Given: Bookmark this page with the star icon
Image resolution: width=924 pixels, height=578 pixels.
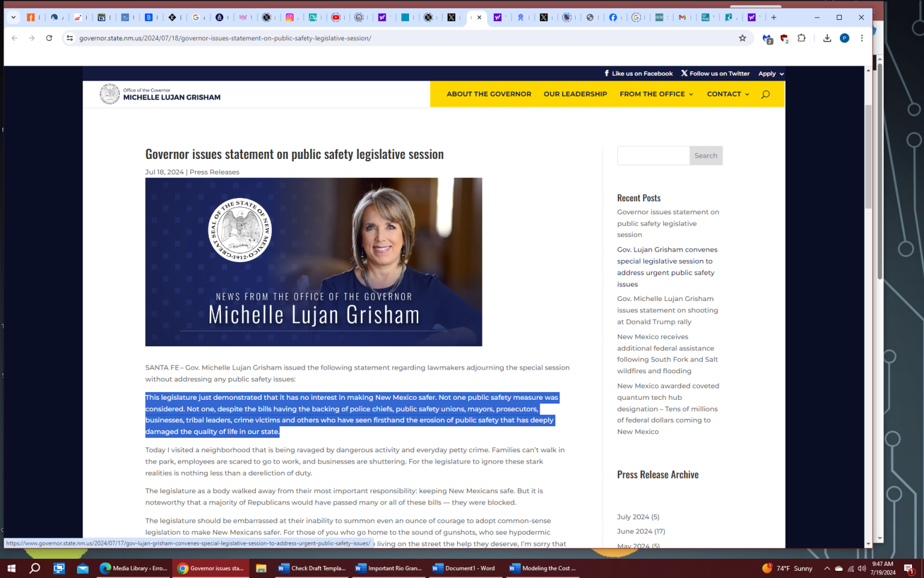Looking at the screenshot, I should (742, 38).
